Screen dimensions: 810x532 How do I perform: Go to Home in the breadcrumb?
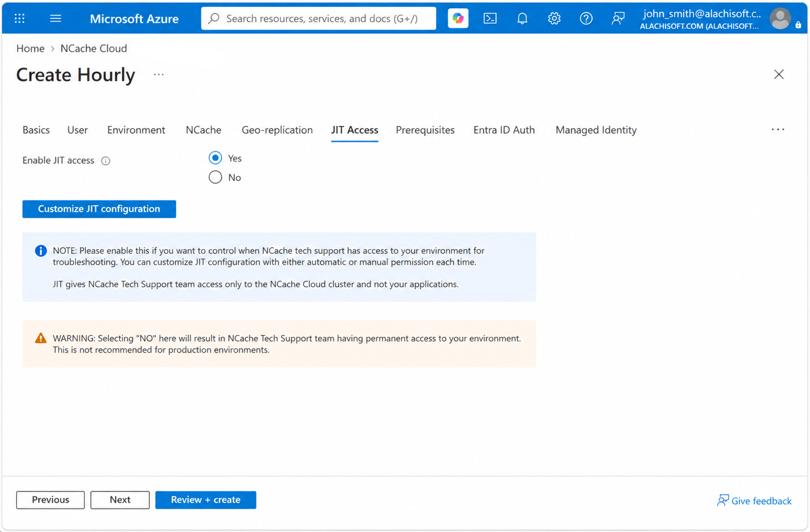tap(30, 48)
